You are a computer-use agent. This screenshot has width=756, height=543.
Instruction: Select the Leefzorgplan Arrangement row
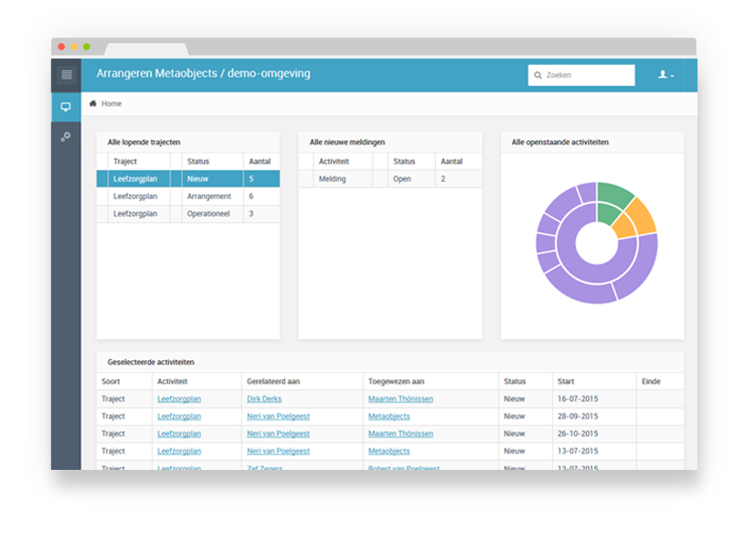[188, 197]
